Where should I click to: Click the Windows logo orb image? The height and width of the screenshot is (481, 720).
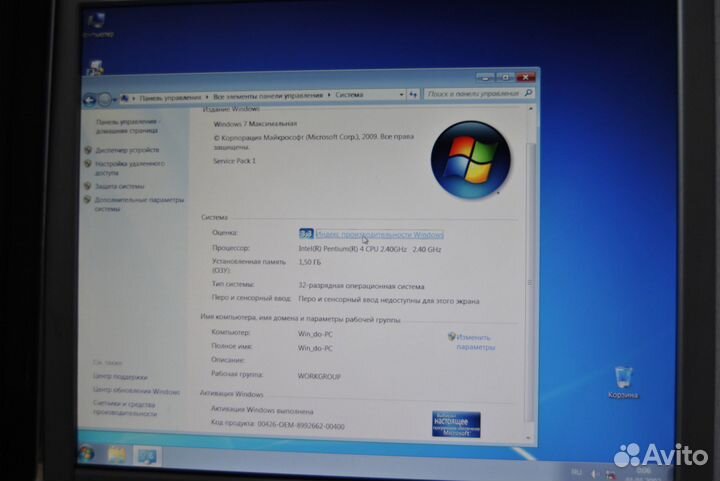click(x=471, y=160)
